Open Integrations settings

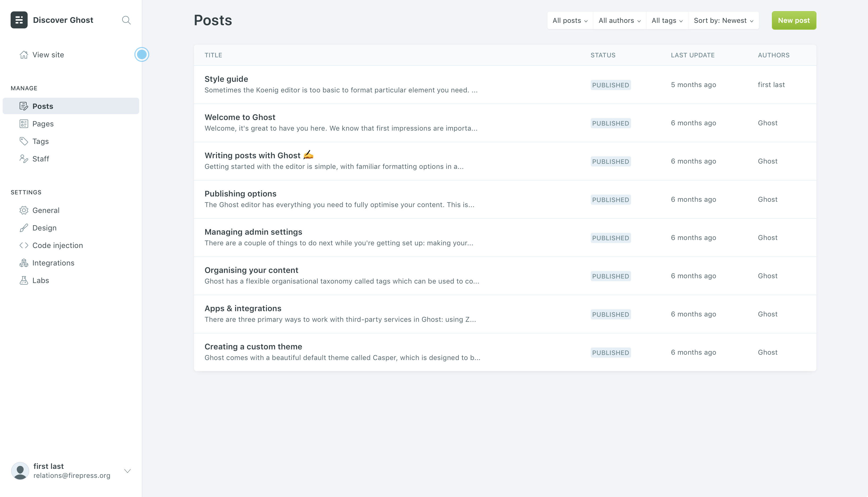point(71,263)
